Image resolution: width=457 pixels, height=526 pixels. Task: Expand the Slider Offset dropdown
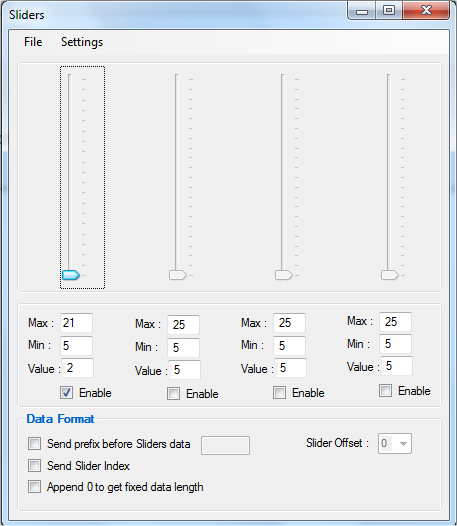point(395,443)
